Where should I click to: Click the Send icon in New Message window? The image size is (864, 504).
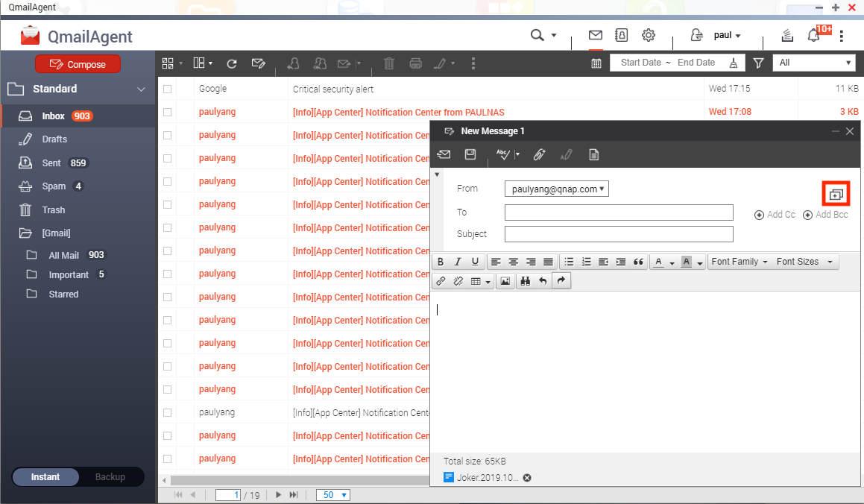coord(444,154)
